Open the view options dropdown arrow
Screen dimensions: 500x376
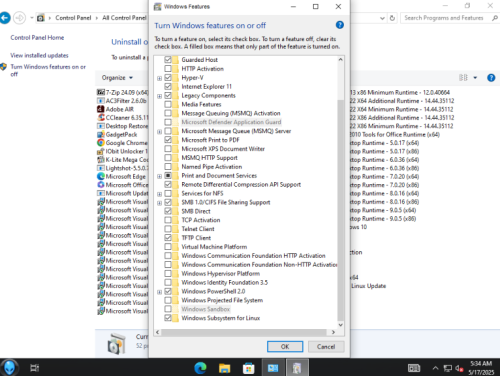475,78
